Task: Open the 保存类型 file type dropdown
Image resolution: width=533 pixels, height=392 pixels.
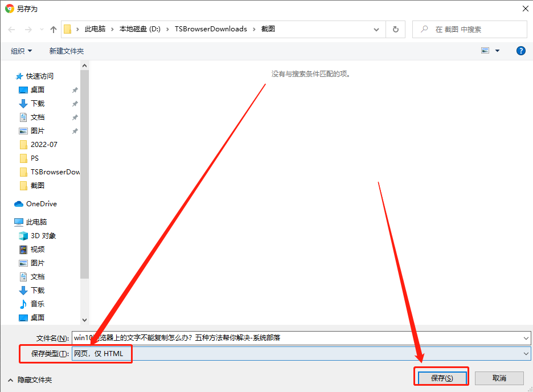Action: [527, 354]
